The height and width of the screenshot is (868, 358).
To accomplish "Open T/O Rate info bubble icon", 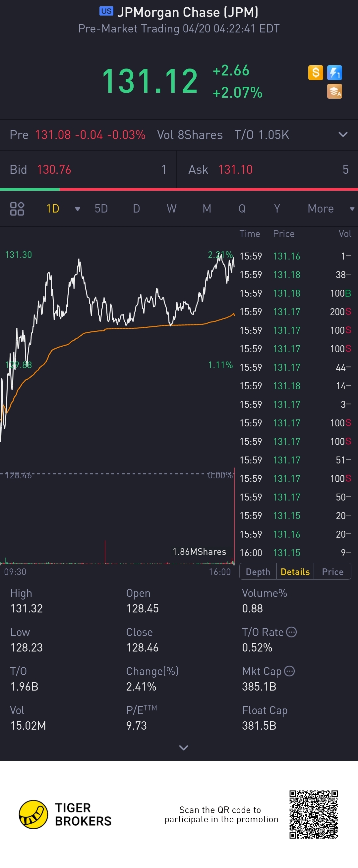I will pos(291,632).
